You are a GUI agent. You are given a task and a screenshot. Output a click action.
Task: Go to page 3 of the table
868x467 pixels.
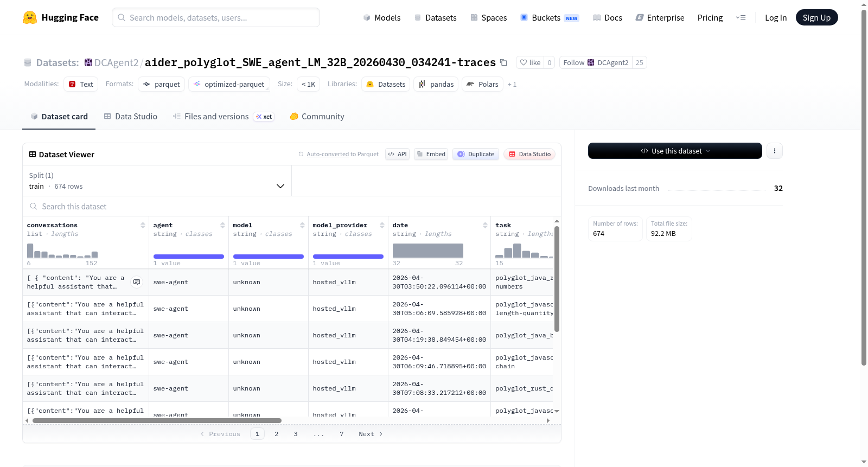pyautogui.click(x=296, y=434)
